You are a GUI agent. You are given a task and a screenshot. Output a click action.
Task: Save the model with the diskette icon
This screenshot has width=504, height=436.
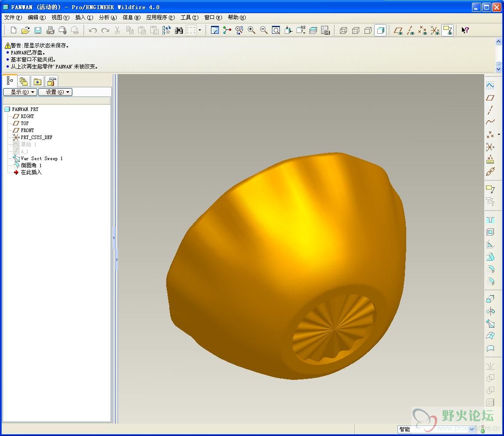[38, 30]
